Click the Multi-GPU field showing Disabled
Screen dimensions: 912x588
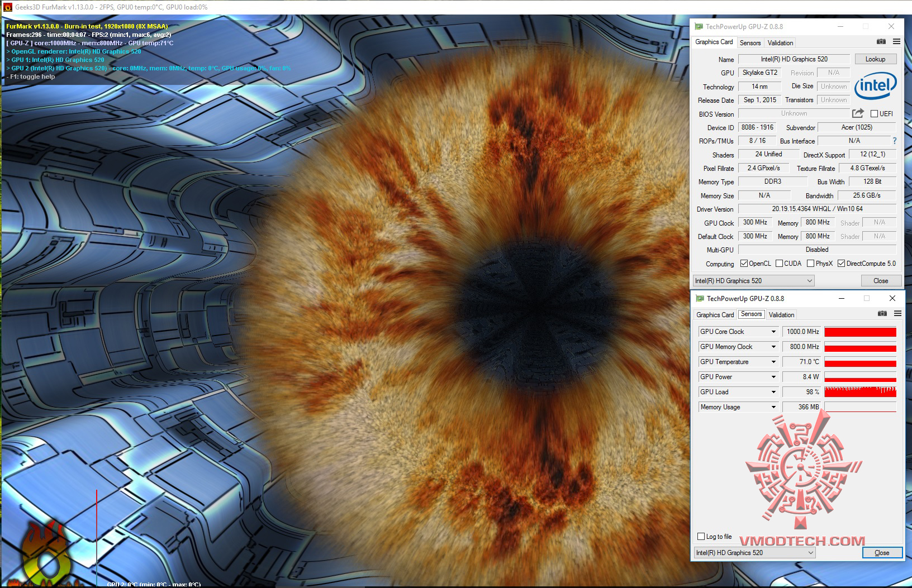[x=817, y=250]
